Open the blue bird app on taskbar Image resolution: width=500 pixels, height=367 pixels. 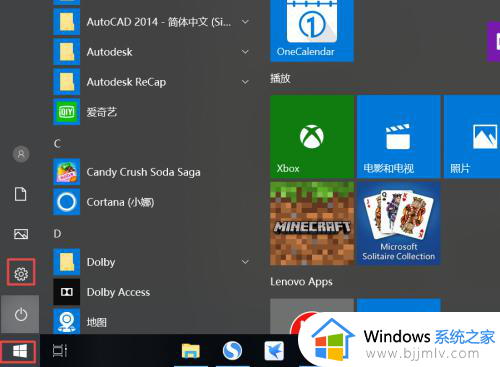tap(274, 351)
